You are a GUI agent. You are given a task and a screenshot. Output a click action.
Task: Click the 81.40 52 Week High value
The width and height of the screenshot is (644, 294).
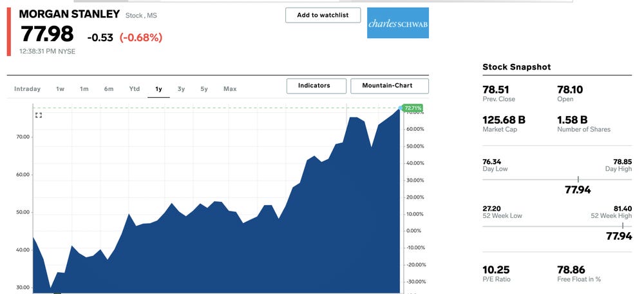pos(623,209)
